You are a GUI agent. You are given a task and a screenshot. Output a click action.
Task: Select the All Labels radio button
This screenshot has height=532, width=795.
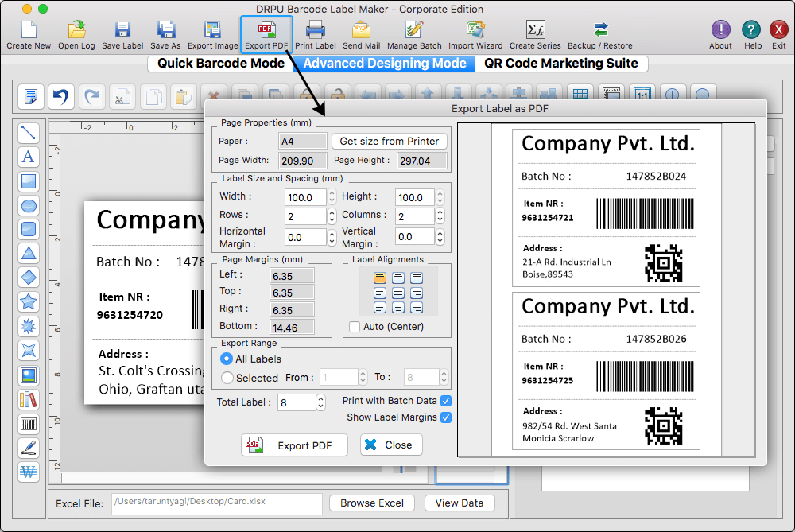coord(227,359)
